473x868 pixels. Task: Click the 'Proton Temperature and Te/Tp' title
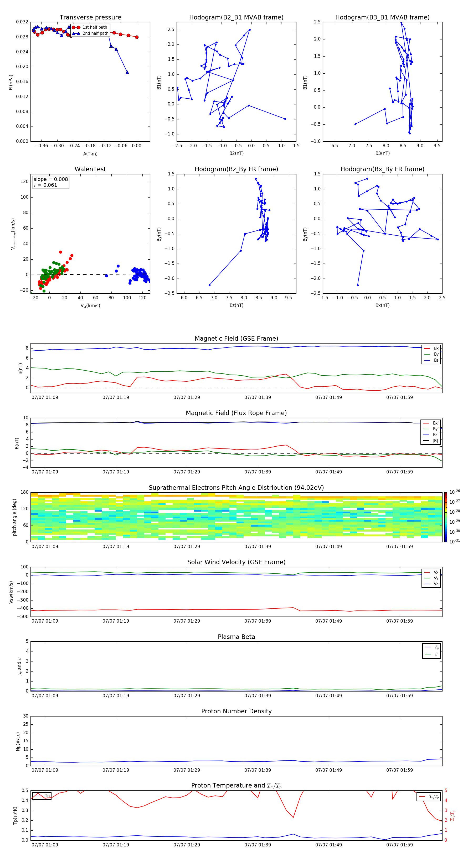tap(236, 786)
